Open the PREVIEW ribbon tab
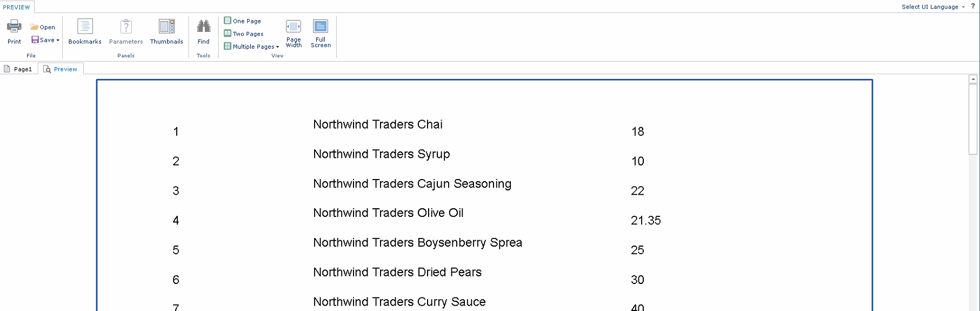 [17, 7]
